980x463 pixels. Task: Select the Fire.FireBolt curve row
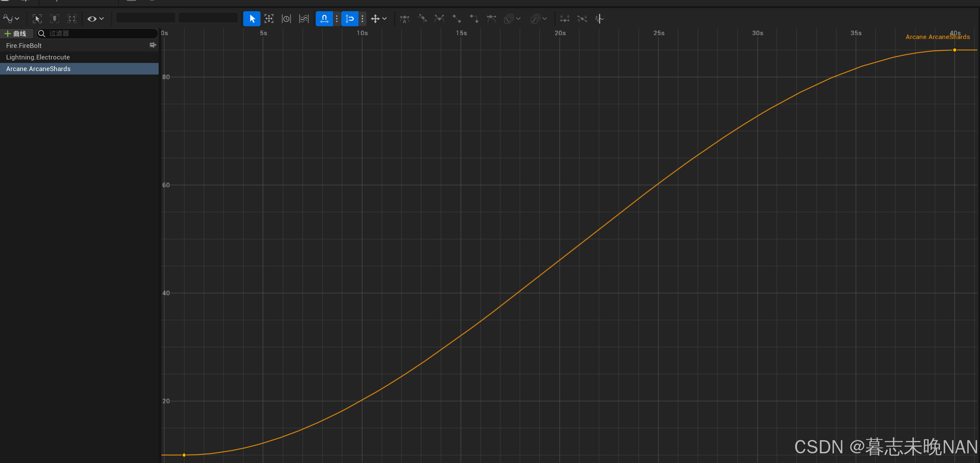point(79,46)
